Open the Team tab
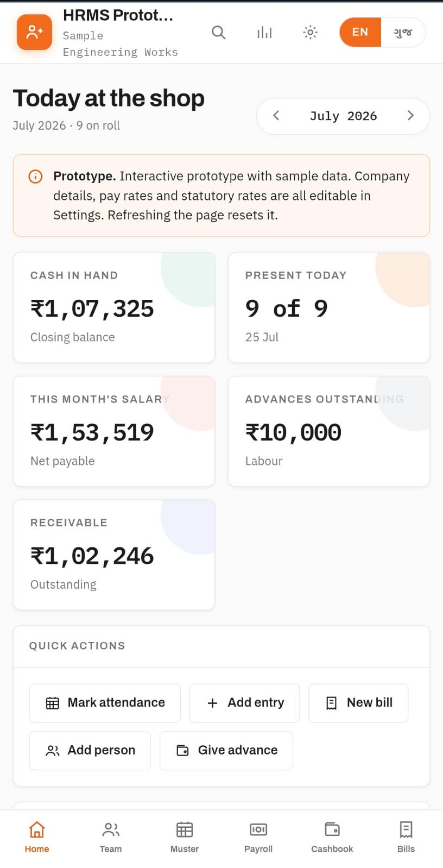443x868 pixels. [x=111, y=837]
